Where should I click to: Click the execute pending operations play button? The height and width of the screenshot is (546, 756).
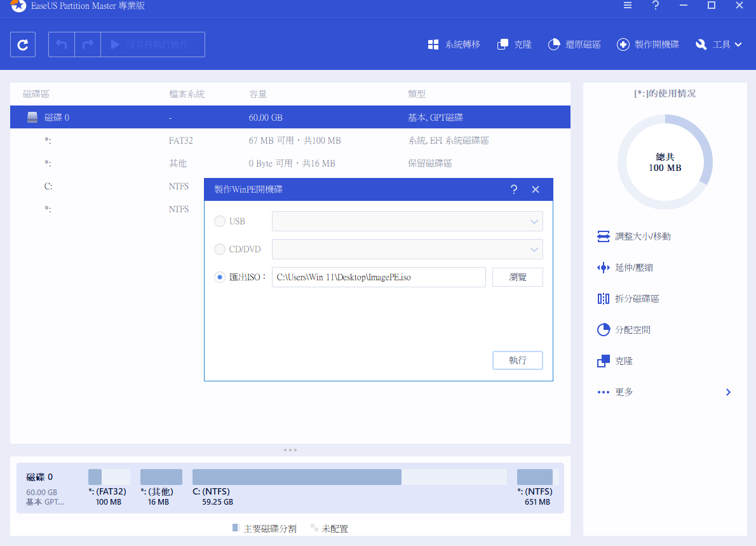(x=153, y=44)
